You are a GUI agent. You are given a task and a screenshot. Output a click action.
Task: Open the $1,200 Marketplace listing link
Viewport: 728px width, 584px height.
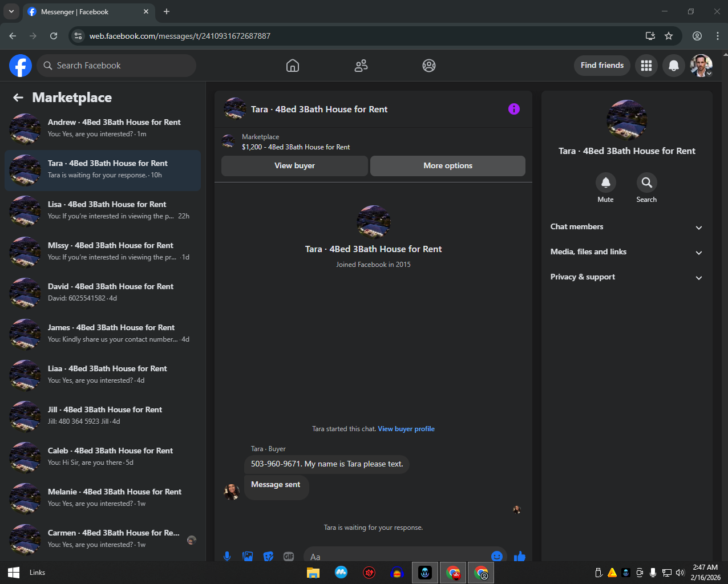[296, 147]
